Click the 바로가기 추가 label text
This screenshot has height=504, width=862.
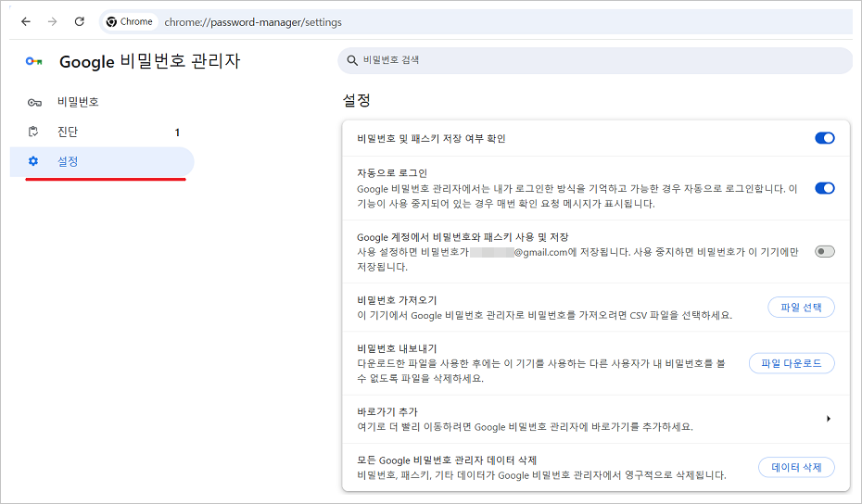387,411
